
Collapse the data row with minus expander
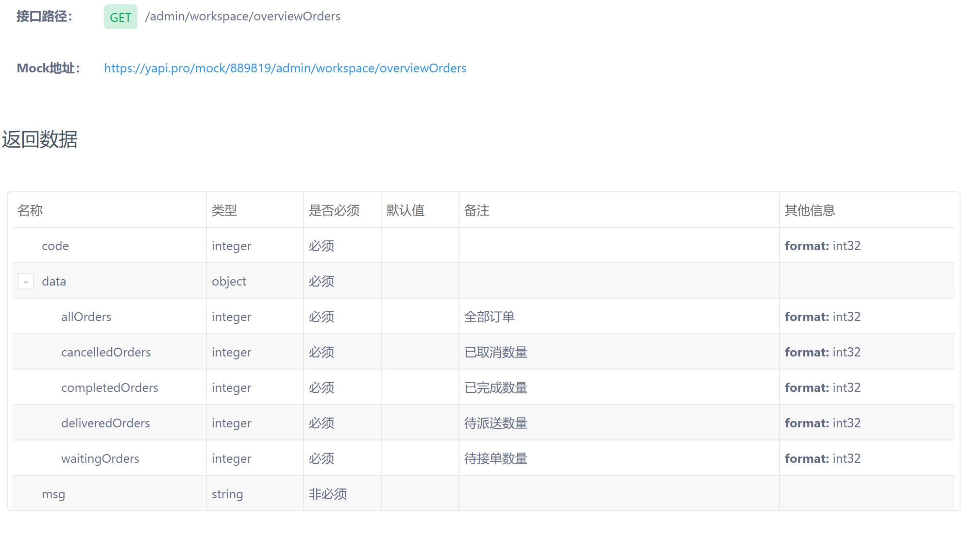point(26,281)
